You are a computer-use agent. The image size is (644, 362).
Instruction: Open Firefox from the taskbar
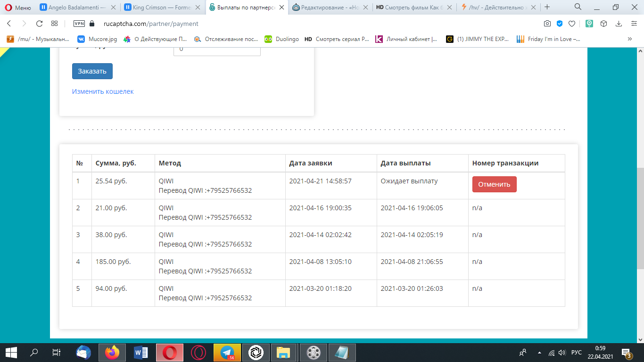112,352
